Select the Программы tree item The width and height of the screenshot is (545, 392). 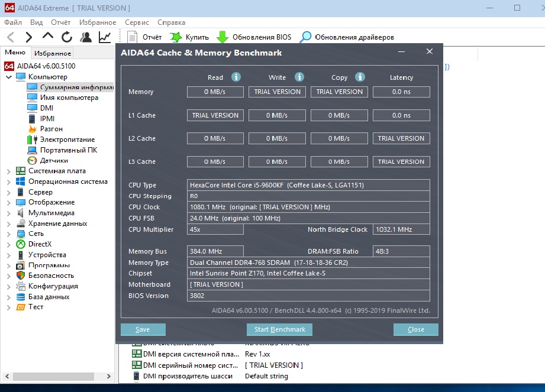(x=43, y=265)
